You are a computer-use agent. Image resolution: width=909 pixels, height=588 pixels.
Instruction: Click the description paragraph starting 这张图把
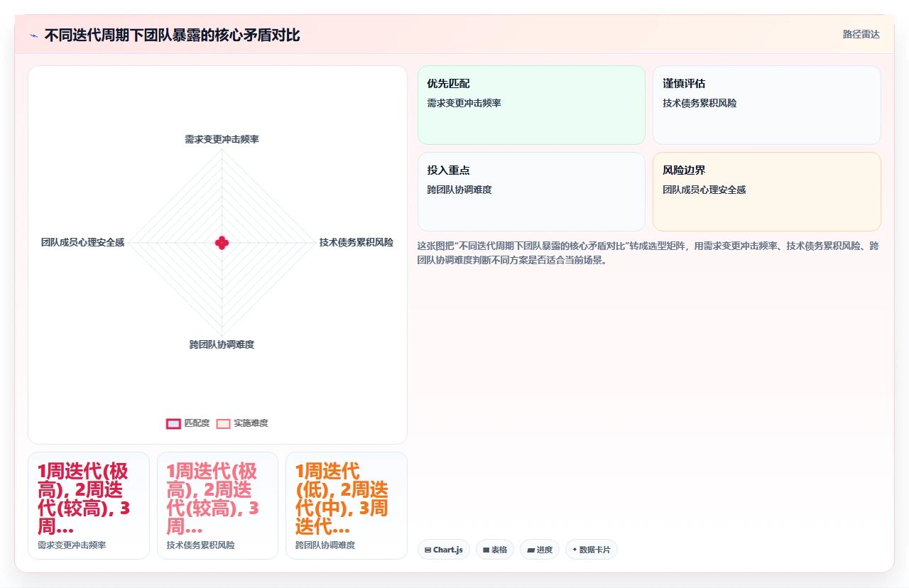coord(648,253)
